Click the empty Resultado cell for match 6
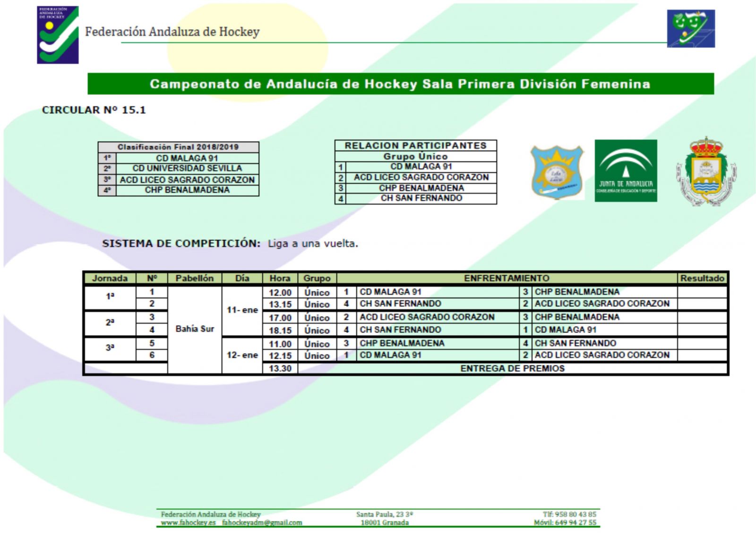Screen dimensions: 756x533 pos(702,355)
